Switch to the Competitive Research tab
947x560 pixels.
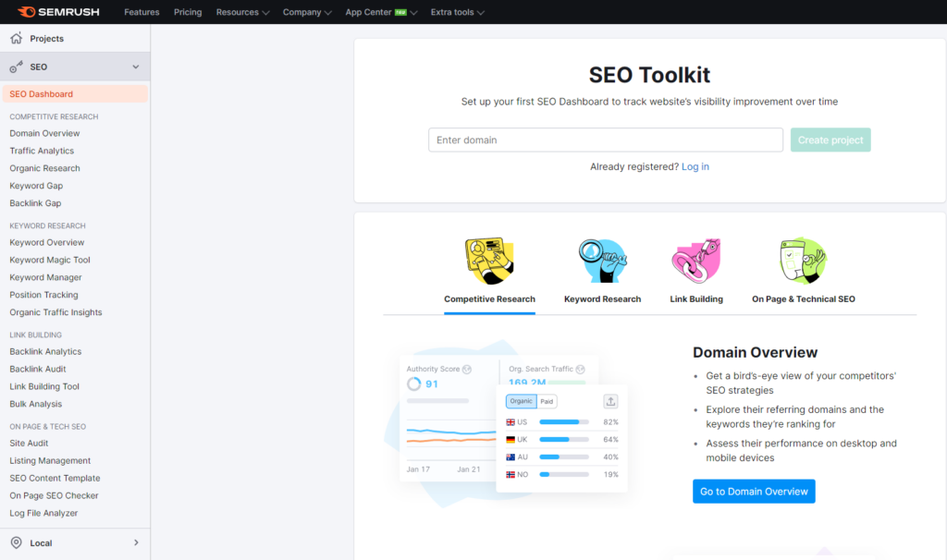(489, 299)
